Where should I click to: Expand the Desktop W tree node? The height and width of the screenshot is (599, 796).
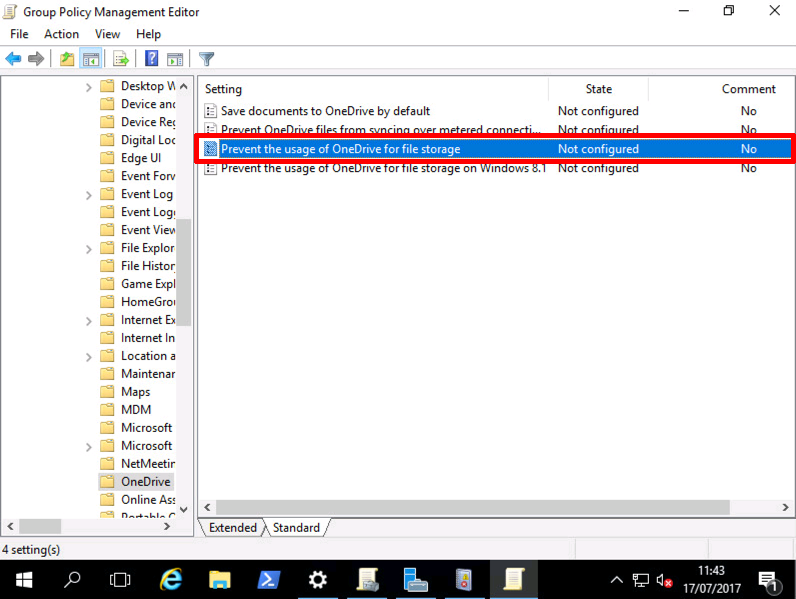(x=88, y=87)
